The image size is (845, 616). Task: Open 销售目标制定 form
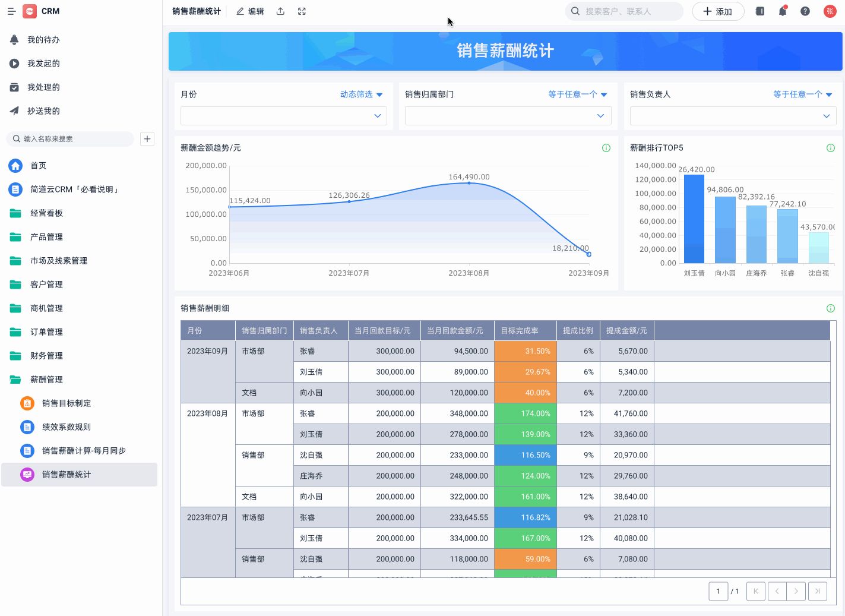pyautogui.click(x=67, y=403)
